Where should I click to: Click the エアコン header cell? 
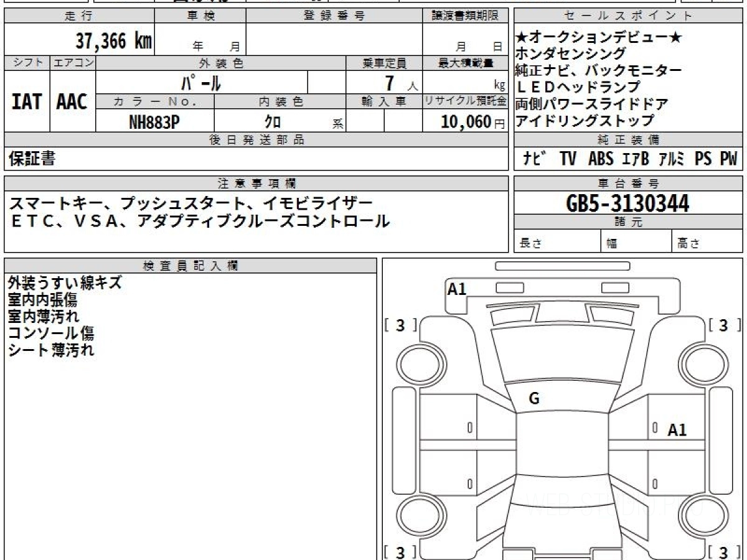(73, 63)
